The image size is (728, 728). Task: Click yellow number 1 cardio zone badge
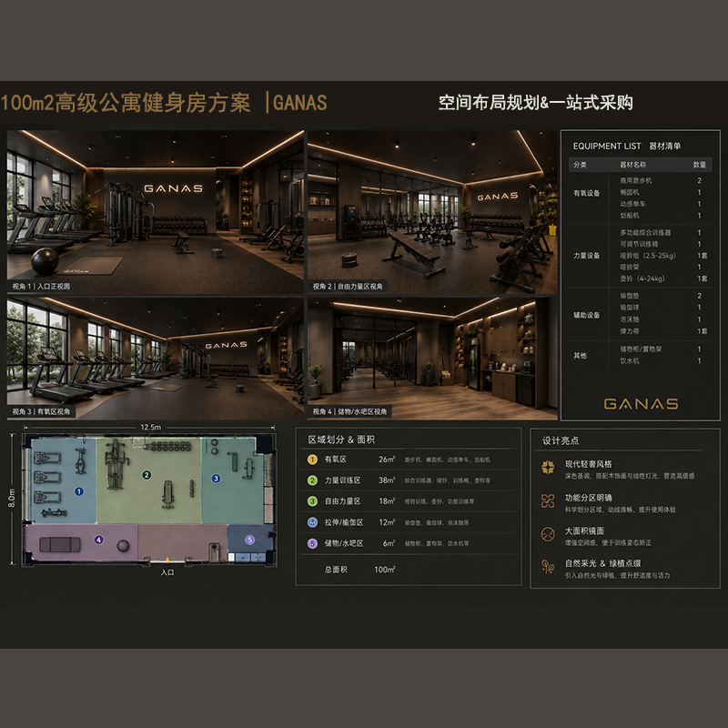(x=312, y=460)
